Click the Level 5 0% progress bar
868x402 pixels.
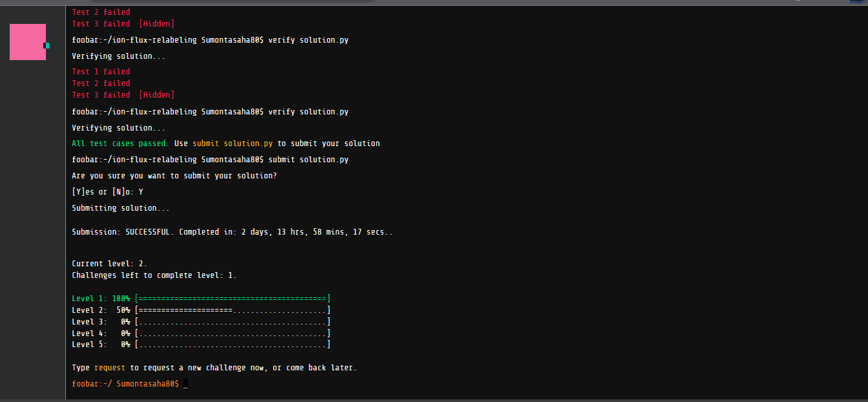click(x=233, y=345)
